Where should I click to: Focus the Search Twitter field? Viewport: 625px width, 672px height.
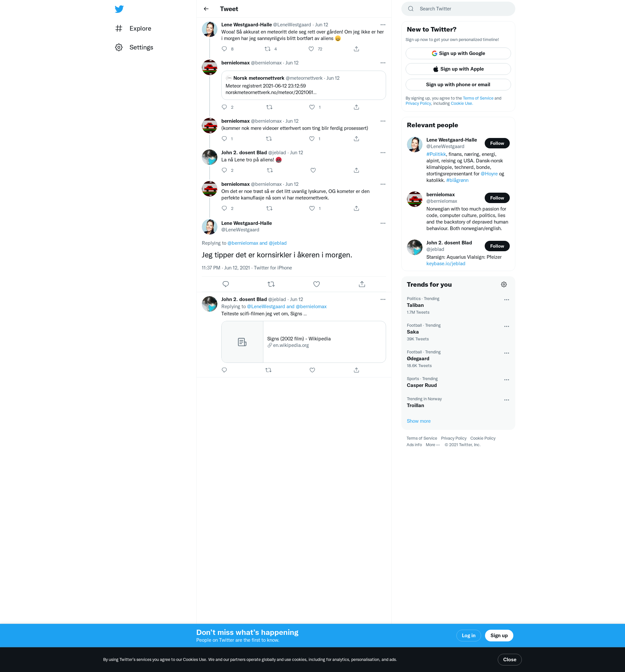click(x=458, y=9)
